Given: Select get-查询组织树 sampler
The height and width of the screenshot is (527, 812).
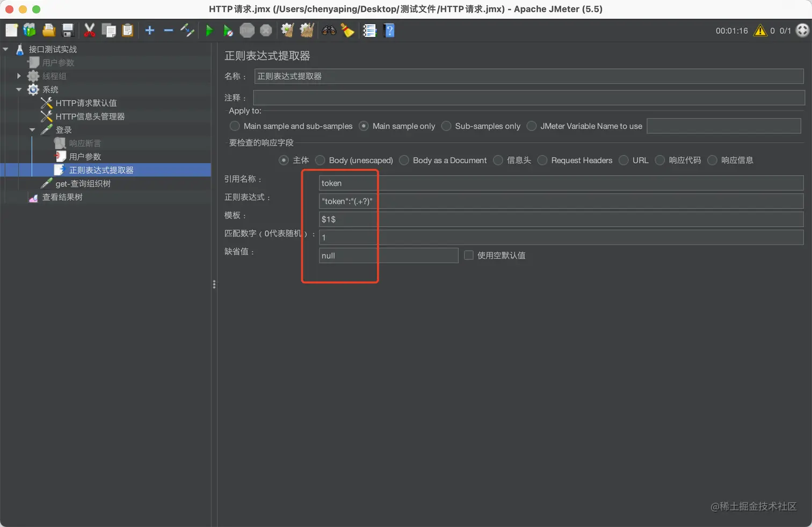Looking at the screenshot, I should pos(83,184).
